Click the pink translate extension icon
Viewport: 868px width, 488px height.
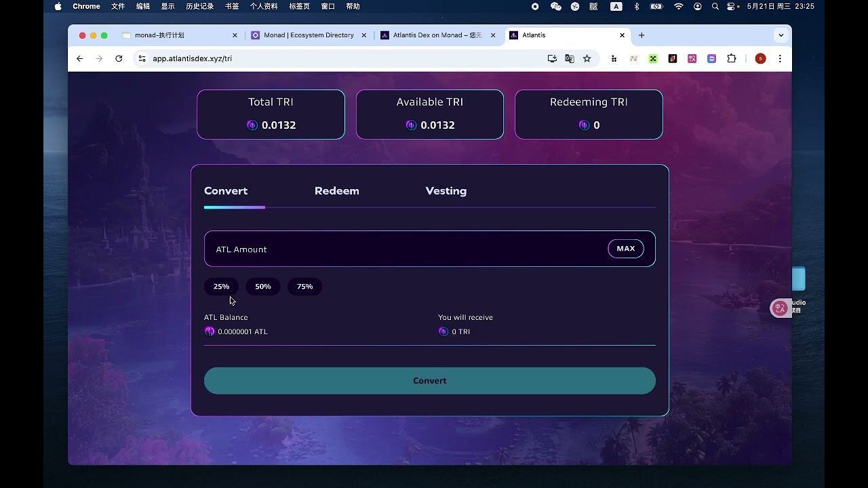click(x=692, y=59)
